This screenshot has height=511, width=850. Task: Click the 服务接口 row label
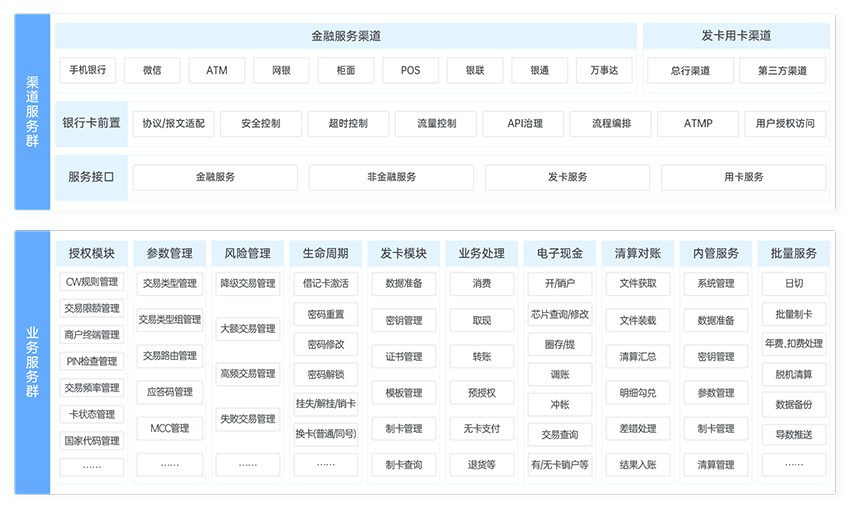(x=91, y=177)
